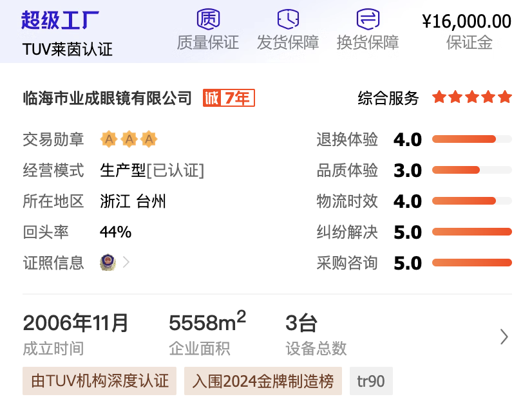This screenshot has height=417, width=532.
Task: Click the 品质体验 3.0 rating bar
Action: (x=471, y=171)
